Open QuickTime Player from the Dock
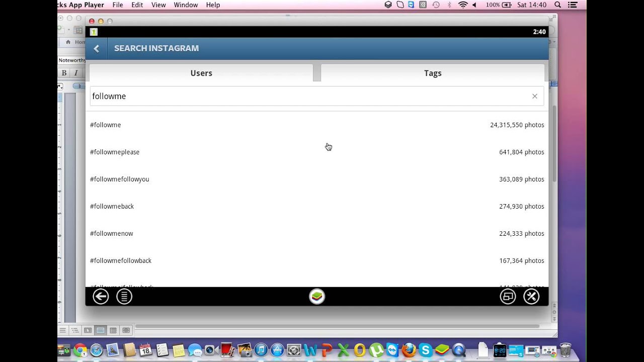The width and height of the screenshot is (644, 362). coord(458,350)
